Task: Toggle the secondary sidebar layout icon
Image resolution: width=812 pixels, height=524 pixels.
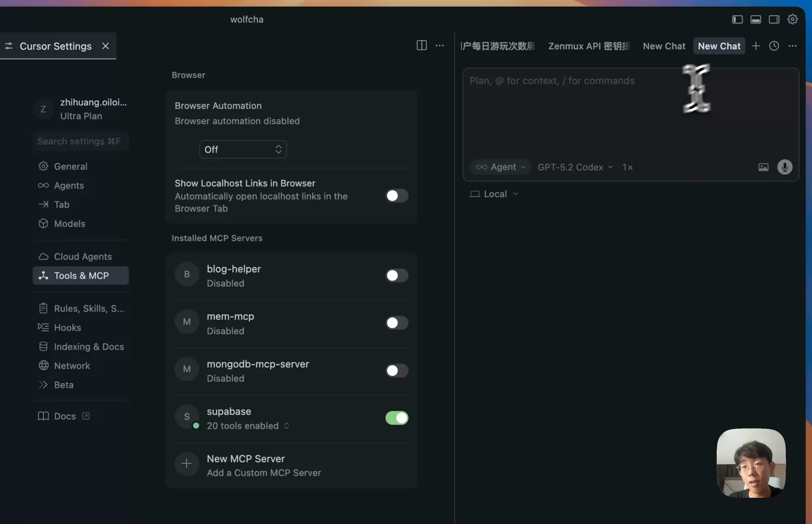Action: [774, 19]
